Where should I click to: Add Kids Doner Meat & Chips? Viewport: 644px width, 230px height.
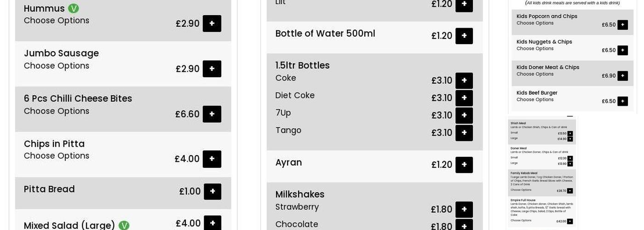tap(622, 76)
